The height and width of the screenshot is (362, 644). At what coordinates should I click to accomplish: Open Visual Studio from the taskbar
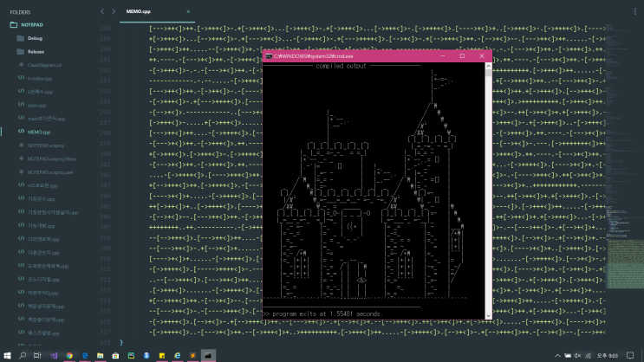tap(54, 355)
